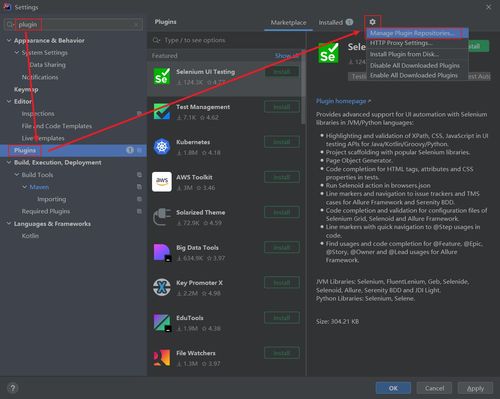Open Data Sharing settings

pos(47,65)
